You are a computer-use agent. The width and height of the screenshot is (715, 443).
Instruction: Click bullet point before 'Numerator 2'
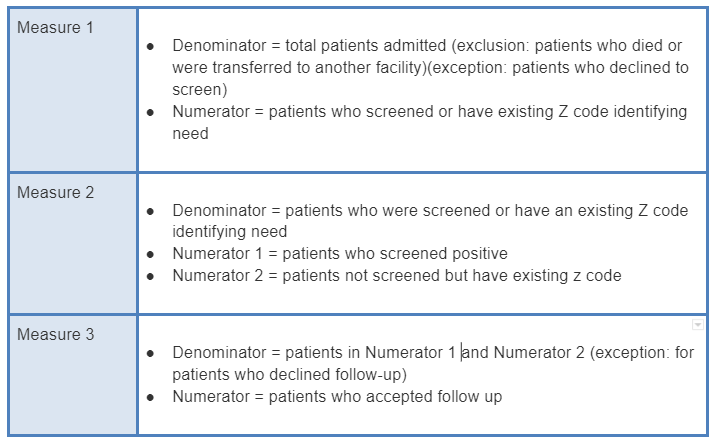[x=151, y=277]
